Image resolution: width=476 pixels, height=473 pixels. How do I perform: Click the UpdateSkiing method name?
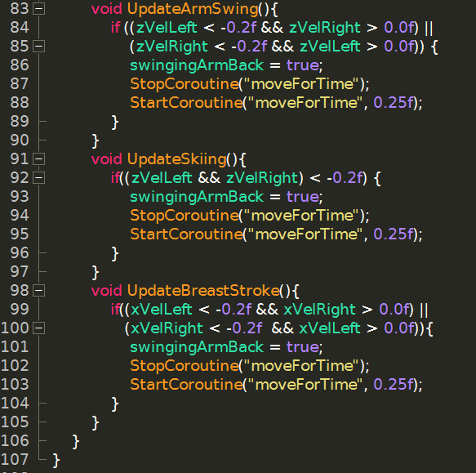tap(176, 159)
